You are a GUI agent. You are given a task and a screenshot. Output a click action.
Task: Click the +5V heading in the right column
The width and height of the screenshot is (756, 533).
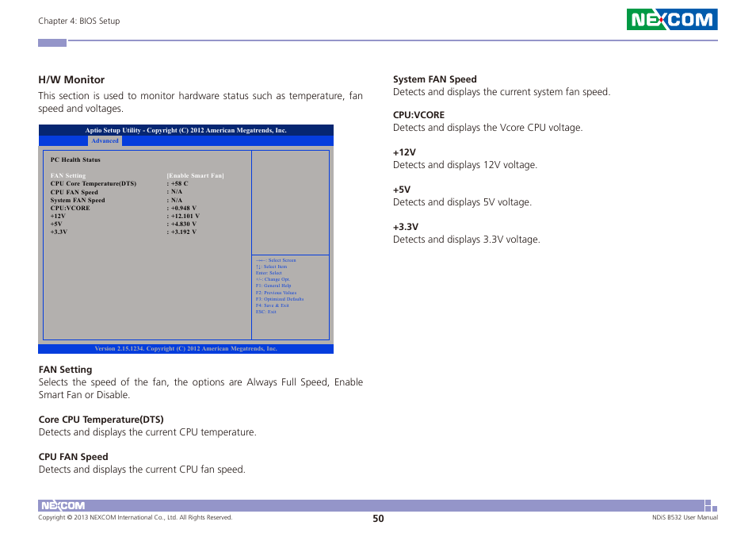pos(402,190)
